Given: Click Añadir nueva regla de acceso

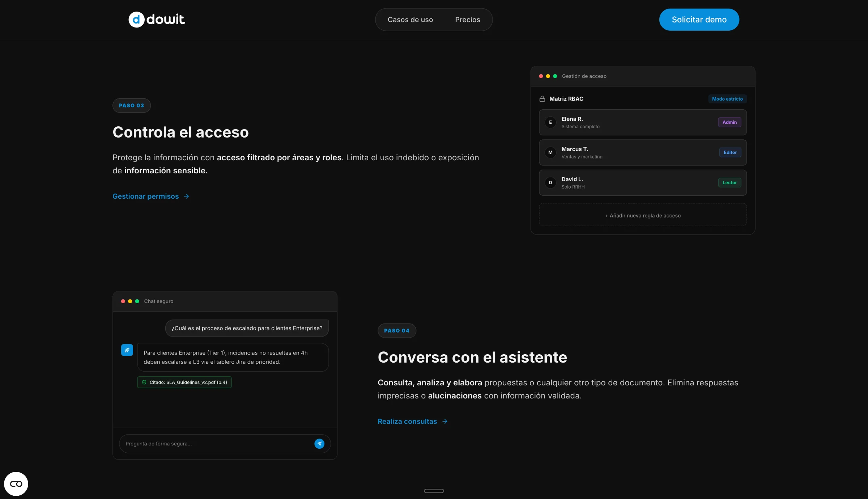Looking at the screenshot, I should point(643,215).
